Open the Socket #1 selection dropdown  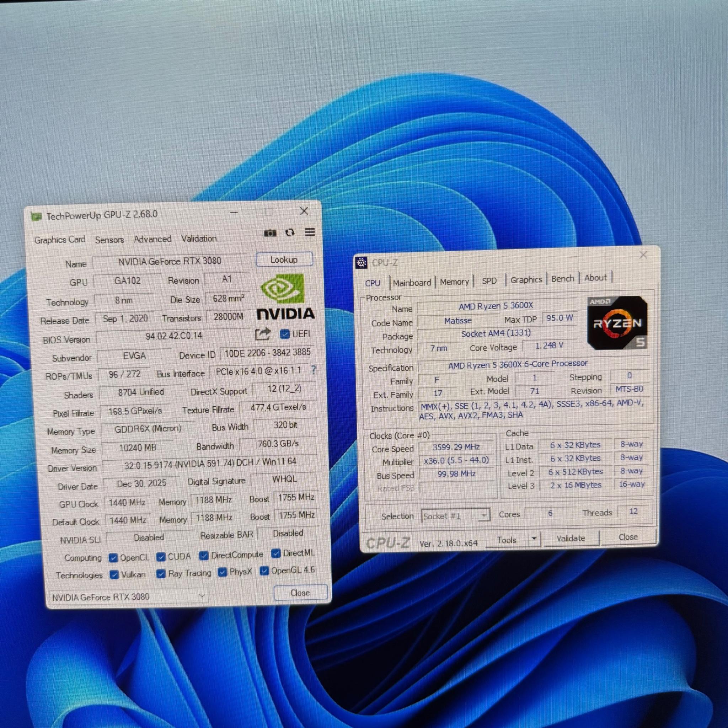click(x=456, y=515)
